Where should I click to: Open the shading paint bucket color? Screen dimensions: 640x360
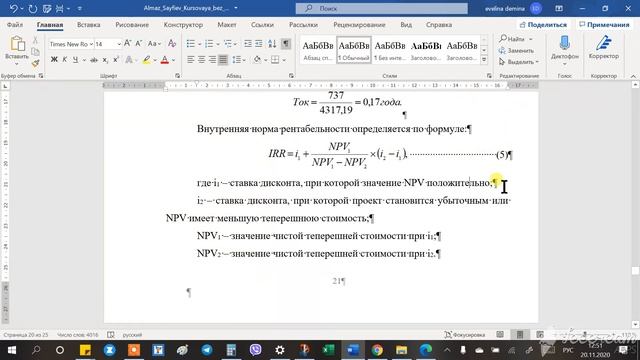(257, 60)
